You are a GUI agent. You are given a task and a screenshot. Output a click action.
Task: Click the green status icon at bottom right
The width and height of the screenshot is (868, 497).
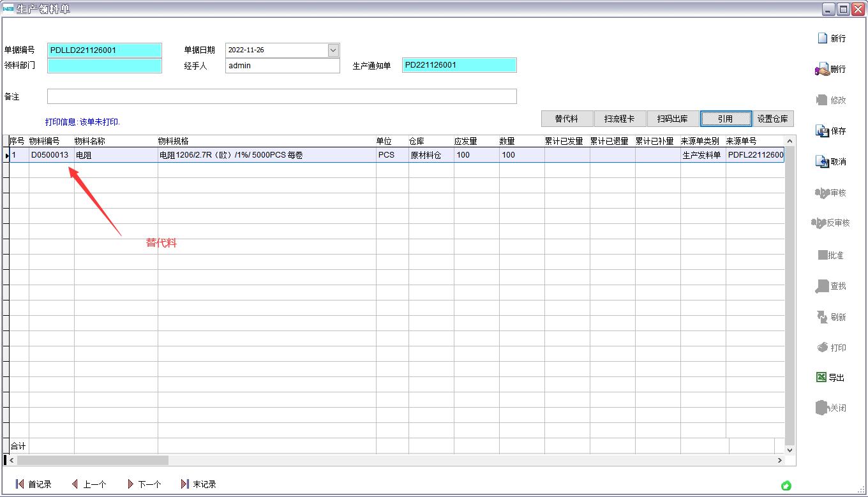pyautogui.click(x=786, y=486)
